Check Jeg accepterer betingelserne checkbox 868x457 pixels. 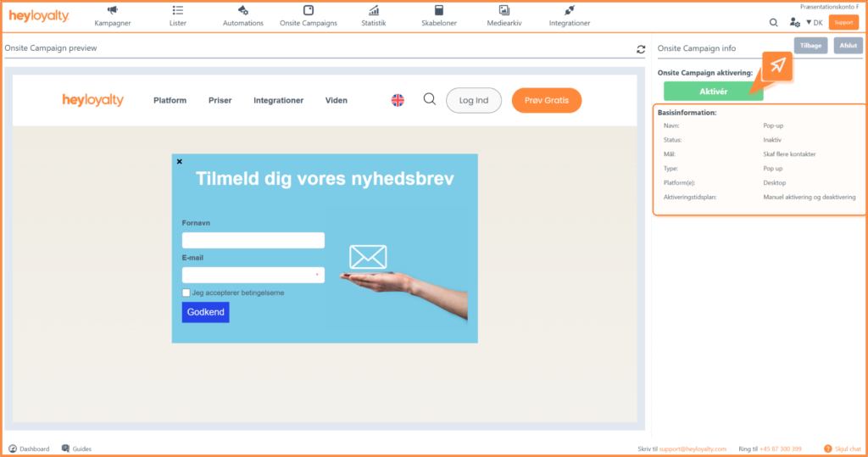point(186,293)
